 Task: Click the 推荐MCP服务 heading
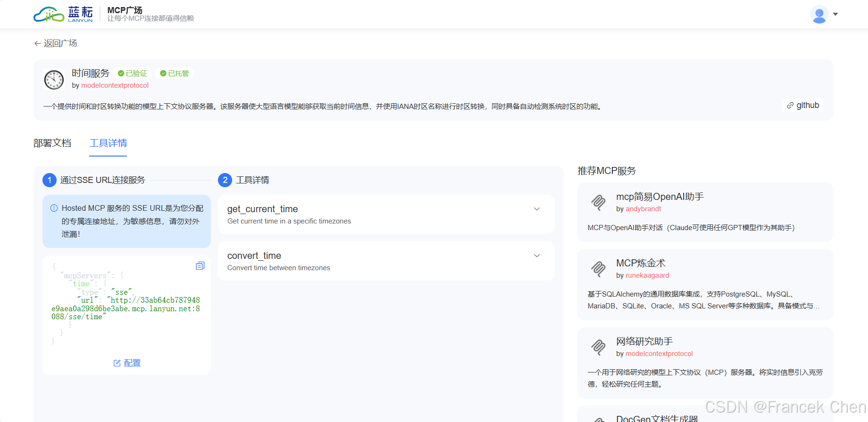607,171
